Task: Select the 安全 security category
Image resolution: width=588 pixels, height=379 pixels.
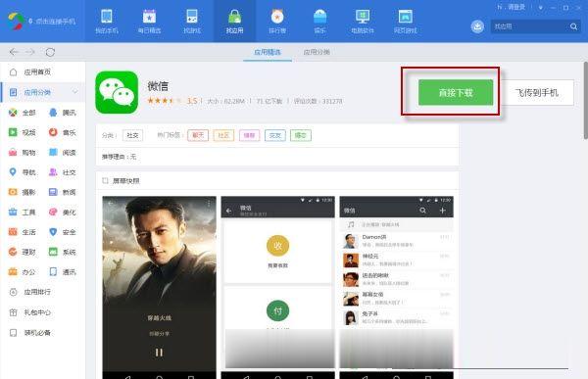Action: (63, 232)
